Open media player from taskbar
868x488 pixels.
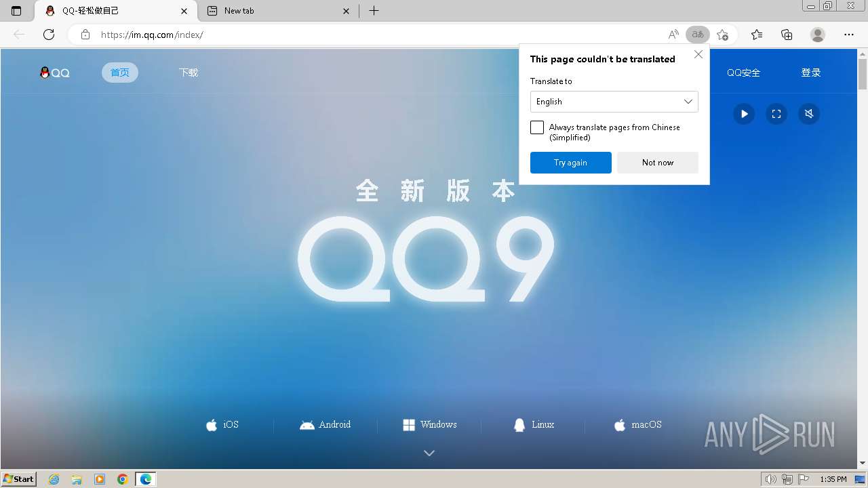[x=100, y=479]
